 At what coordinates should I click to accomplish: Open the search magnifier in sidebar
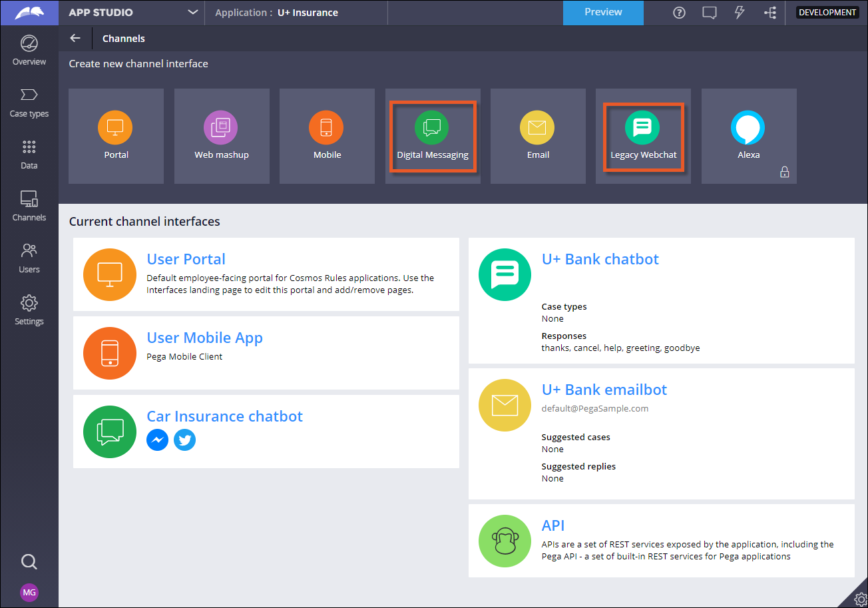[x=29, y=561]
